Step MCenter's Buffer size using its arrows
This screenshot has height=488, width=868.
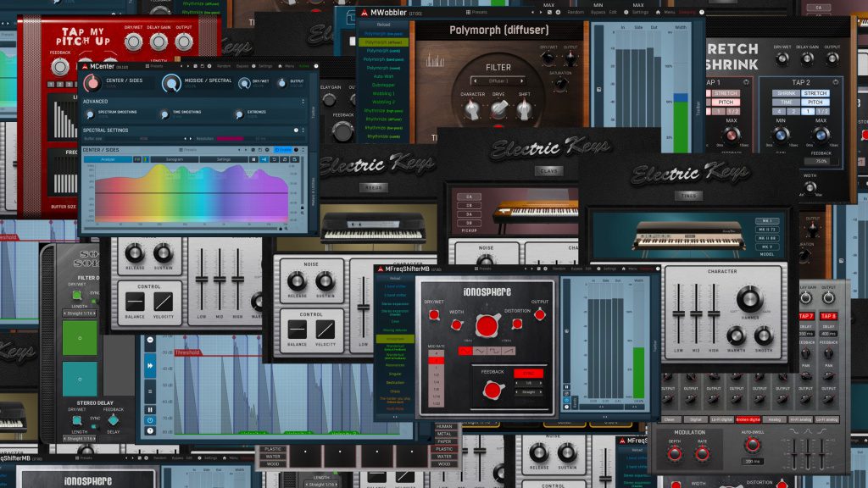point(187,139)
